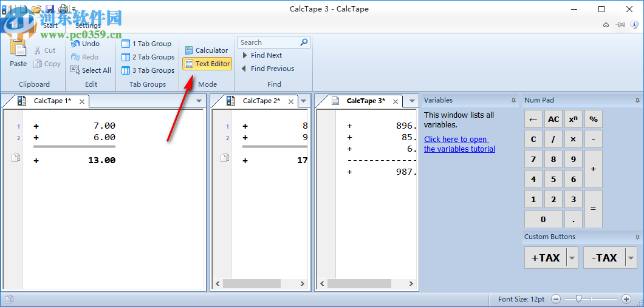Image resolution: width=644 pixels, height=307 pixels.
Task: Click the AC key on Num Pad
Action: point(553,119)
